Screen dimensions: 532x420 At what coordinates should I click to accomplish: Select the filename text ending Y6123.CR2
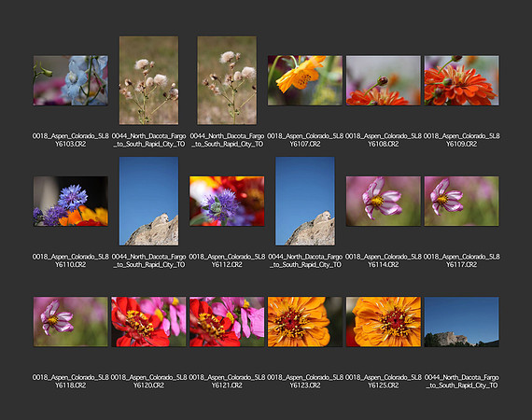coord(305,382)
